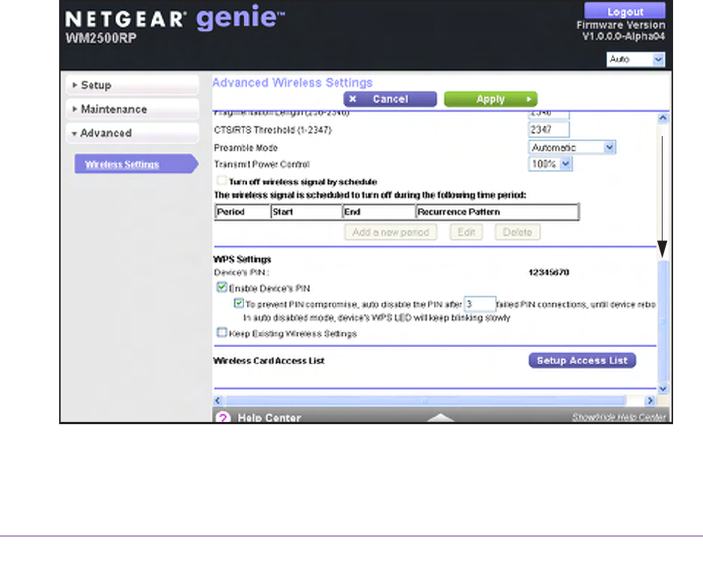Check Keep Existing Wireless Settings
This screenshot has width=703, height=588.
click(x=222, y=333)
